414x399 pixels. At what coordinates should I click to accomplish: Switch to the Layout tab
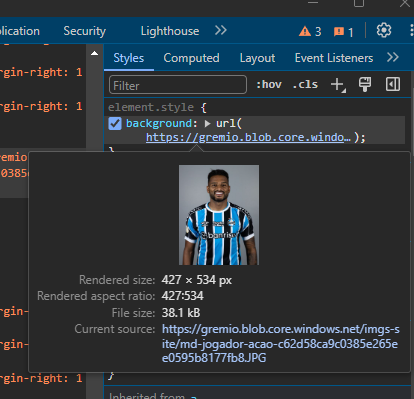pyautogui.click(x=257, y=58)
